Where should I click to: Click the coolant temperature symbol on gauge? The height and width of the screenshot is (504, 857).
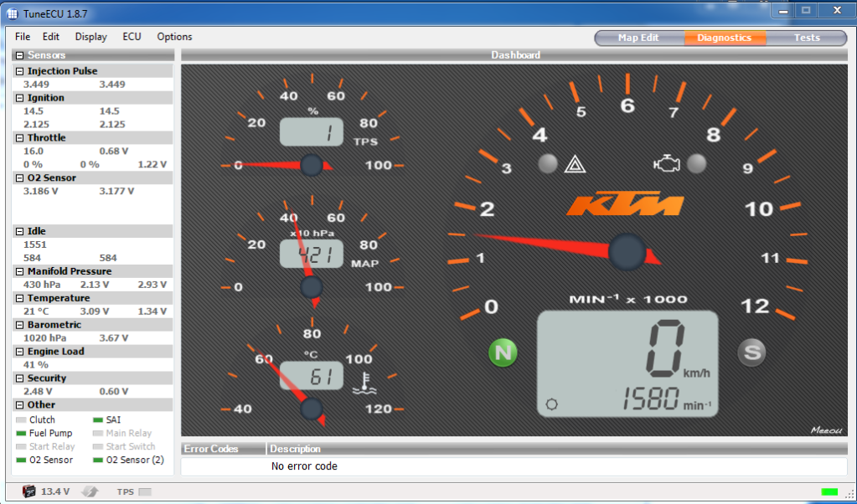364,382
